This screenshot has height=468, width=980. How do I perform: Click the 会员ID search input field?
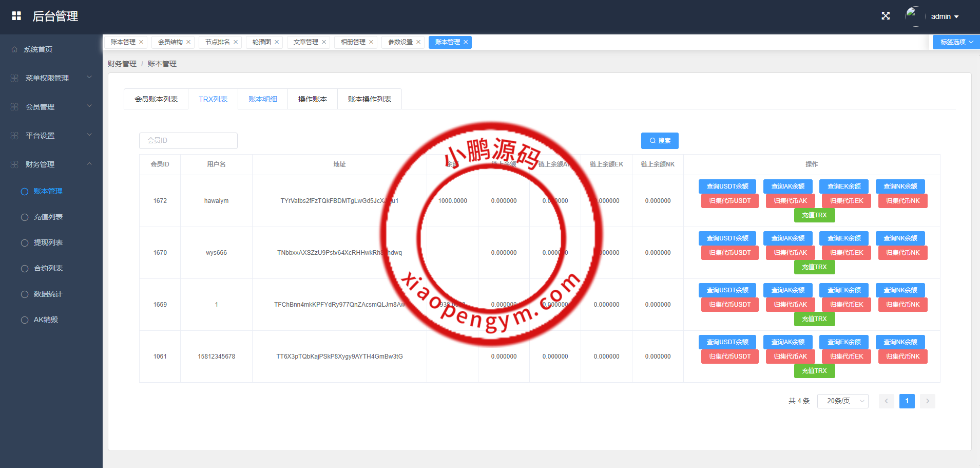tap(188, 141)
